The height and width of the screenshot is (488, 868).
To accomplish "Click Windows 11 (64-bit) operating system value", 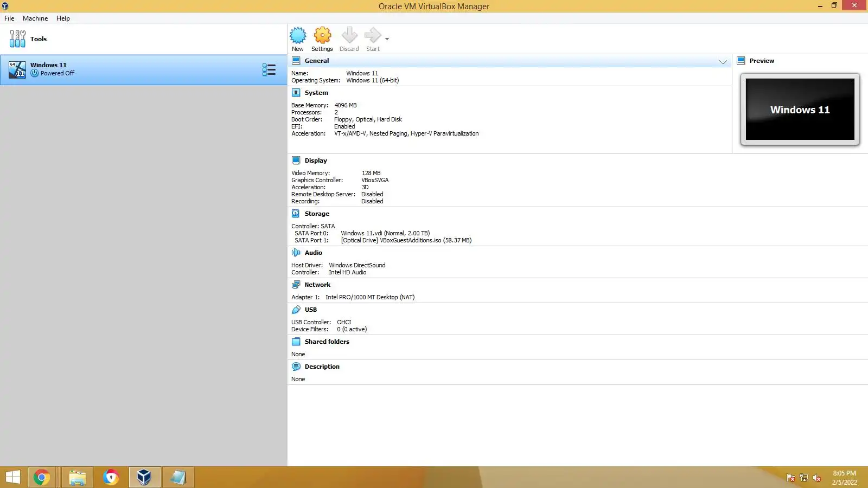I will click(373, 80).
